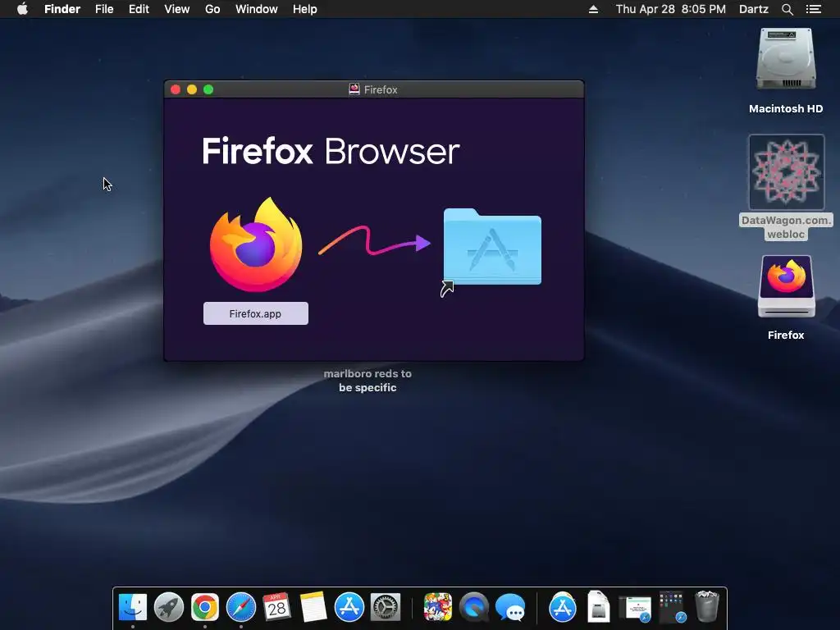The height and width of the screenshot is (630, 840).
Task: Open the Go menu
Action: [212, 9]
